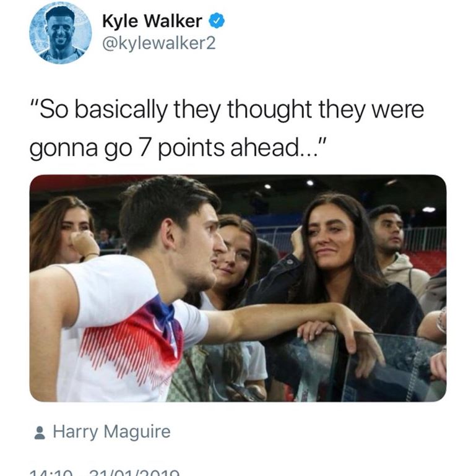This screenshot has width=476, height=476.
Task: Click the blue verified badge
Action: click(x=217, y=21)
